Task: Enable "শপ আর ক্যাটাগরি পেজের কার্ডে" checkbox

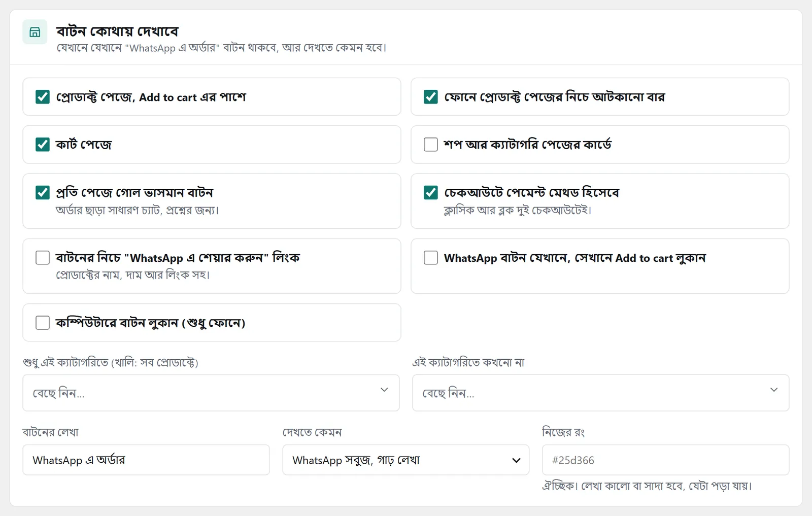Action: pos(431,145)
